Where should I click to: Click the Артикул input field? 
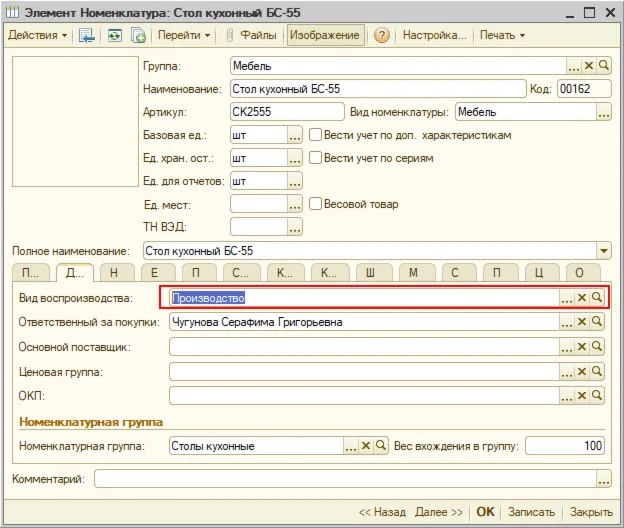286,112
